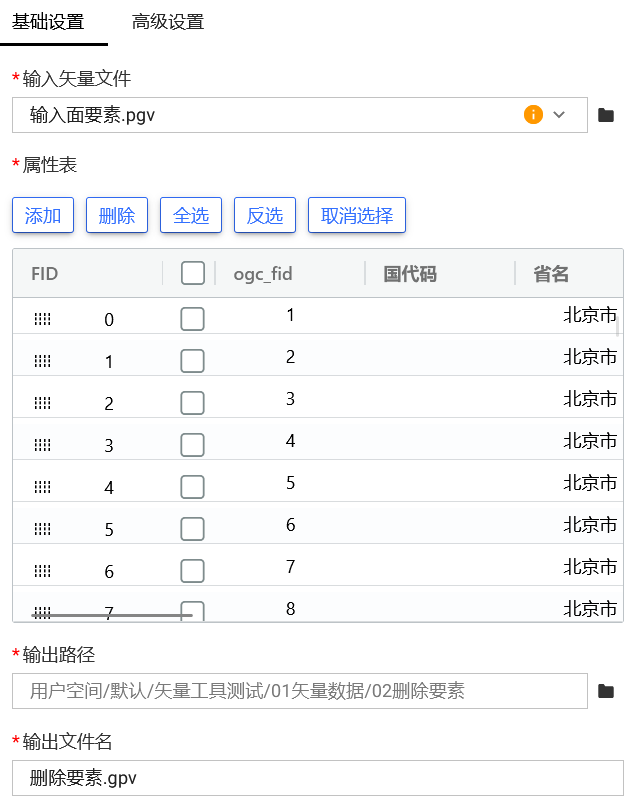Open the 高级设置 tab

pos(168,22)
